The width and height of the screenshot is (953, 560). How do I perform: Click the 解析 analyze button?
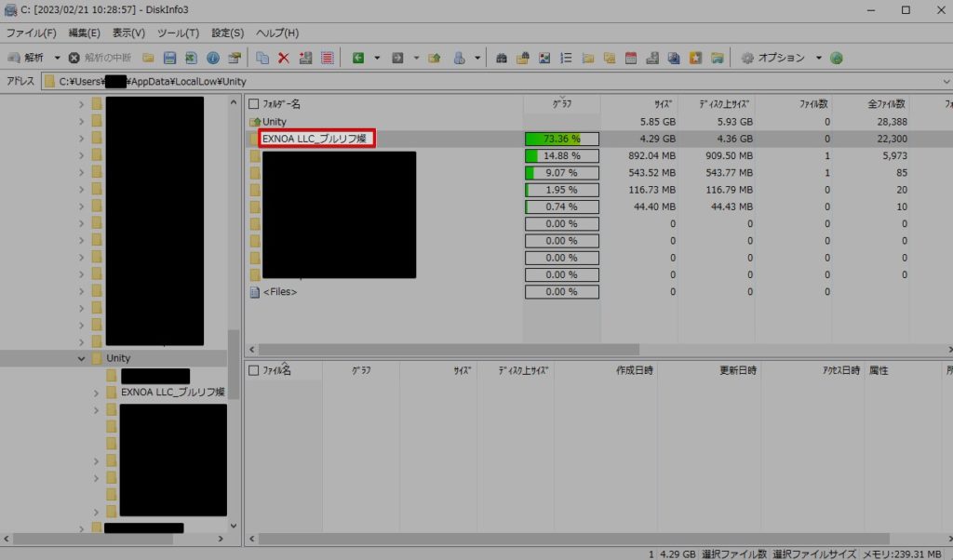click(x=26, y=58)
